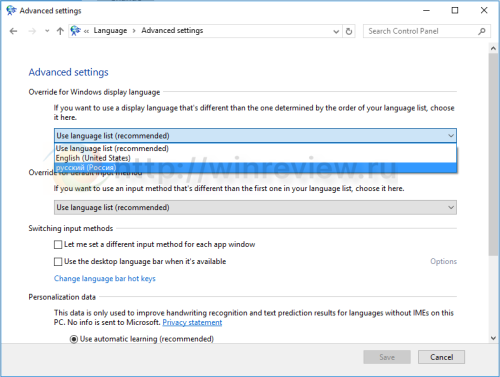Open the input method override combo box

point(255,207)
